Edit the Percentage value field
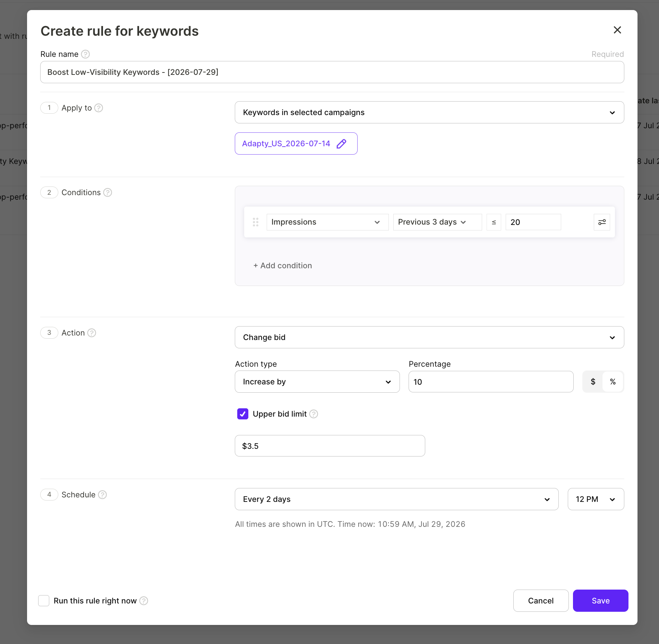Screen dimensions: 659x644 pos(491,382)
